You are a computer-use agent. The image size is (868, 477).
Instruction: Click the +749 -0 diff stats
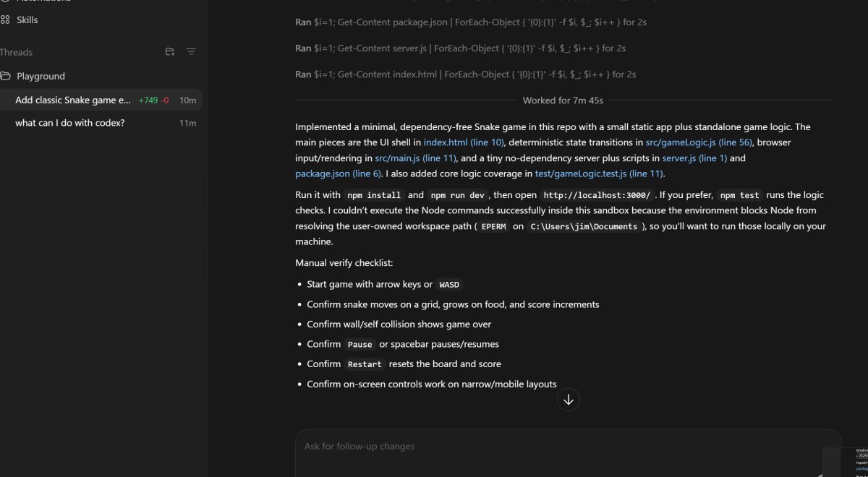(153, 100)
